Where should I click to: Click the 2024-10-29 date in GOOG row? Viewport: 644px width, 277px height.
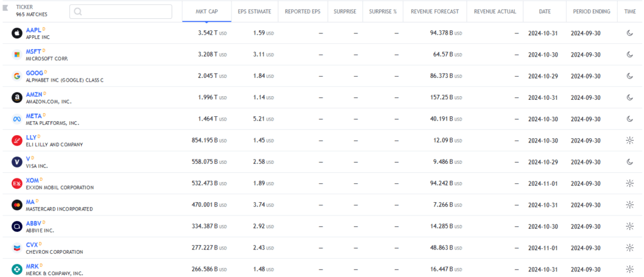pyautogui.click(x=543, y=76)
